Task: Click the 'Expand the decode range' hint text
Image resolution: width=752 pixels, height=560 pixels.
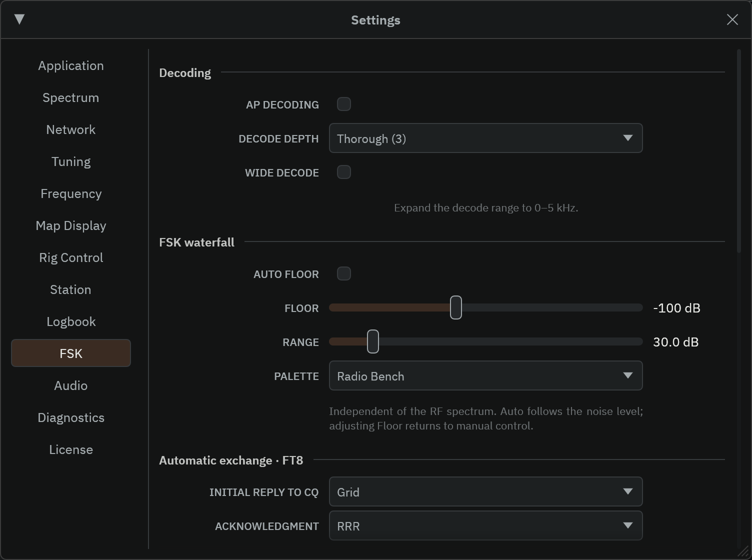Action: 486,208
